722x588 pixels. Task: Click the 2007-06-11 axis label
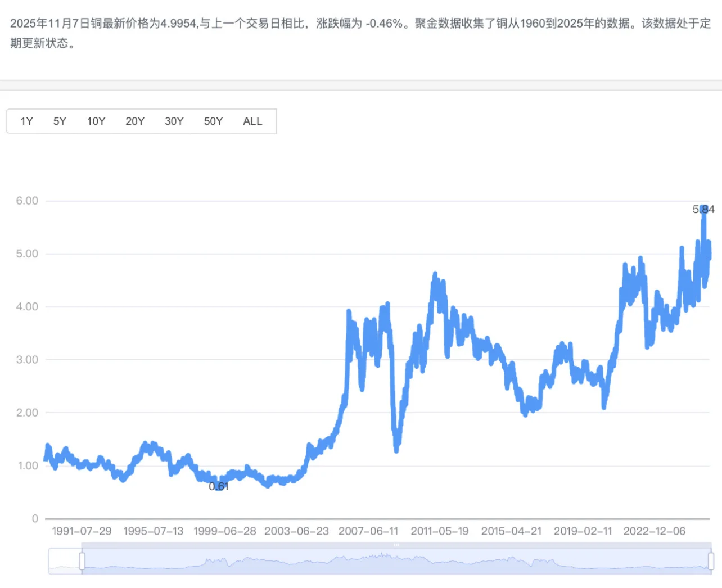pos(369,531)
